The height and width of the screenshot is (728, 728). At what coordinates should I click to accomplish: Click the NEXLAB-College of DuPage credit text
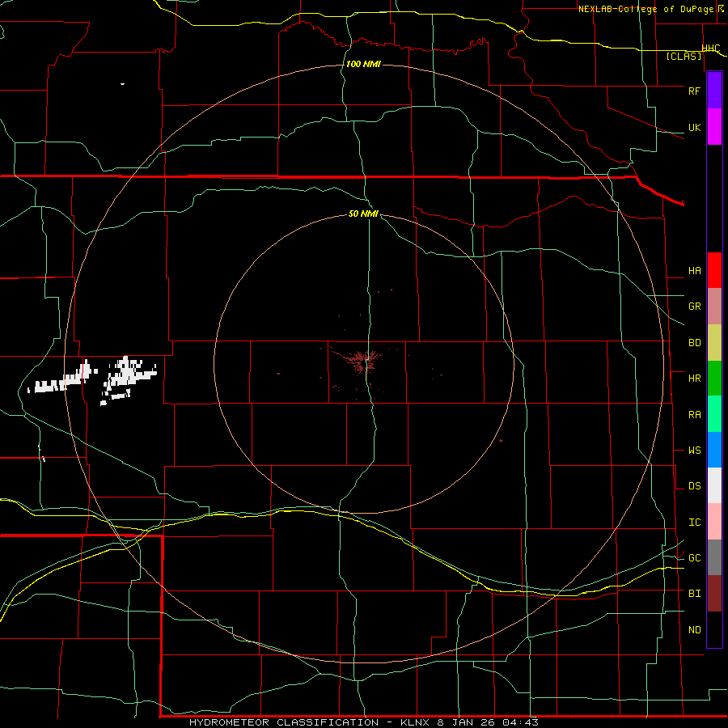tap(648, 9)
